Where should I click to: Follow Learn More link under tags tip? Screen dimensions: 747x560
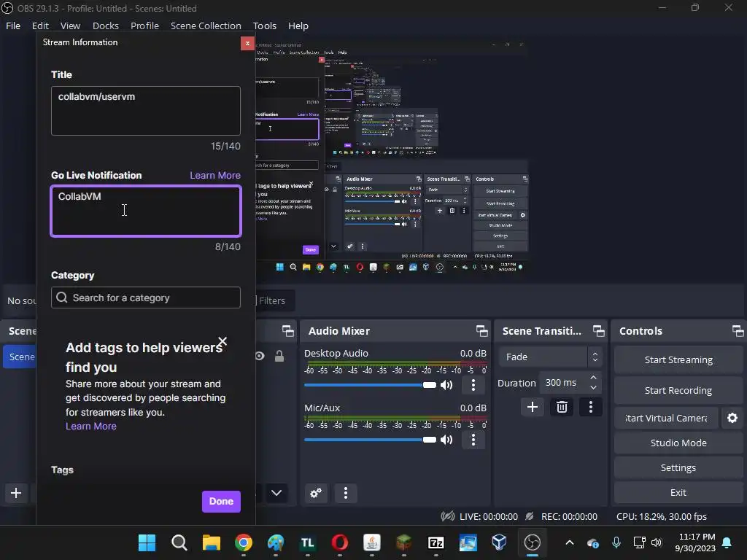tap(91, 426)
